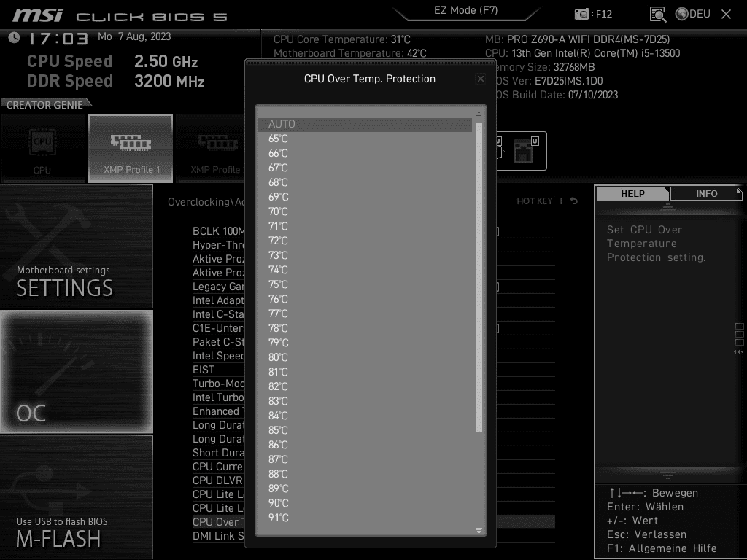The height and width of the screenshot is (560, 747).
Task: Select 79°C over-temp protection
Action: tap(365, 343)
